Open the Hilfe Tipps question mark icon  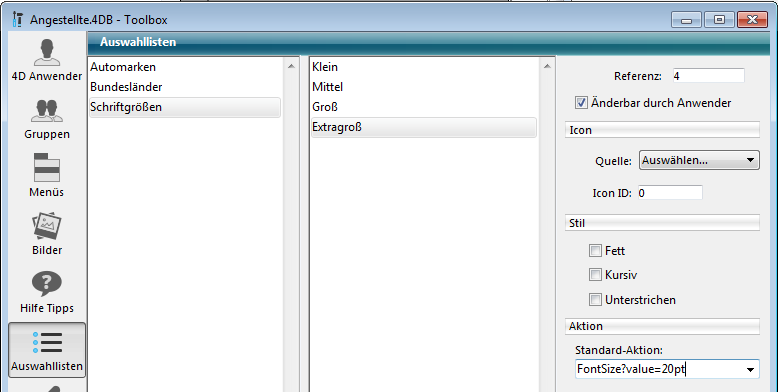(47, 284)
